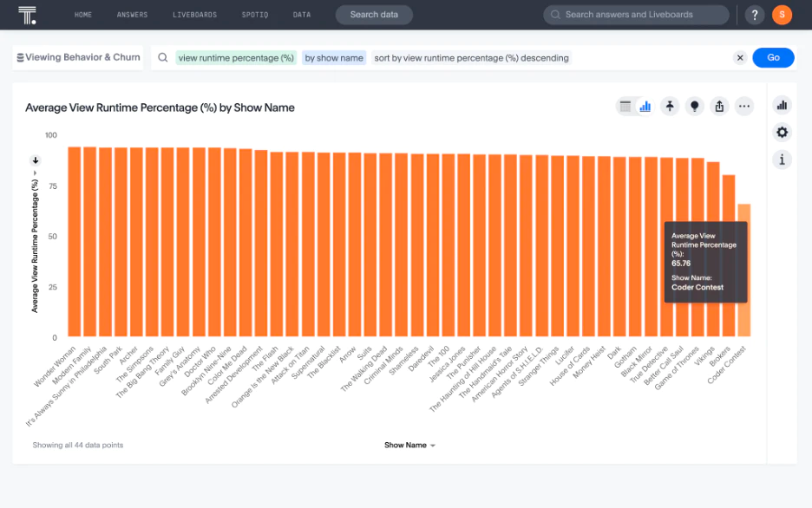Select the by show name search token
812x508 pixels.
pos(334,58)
